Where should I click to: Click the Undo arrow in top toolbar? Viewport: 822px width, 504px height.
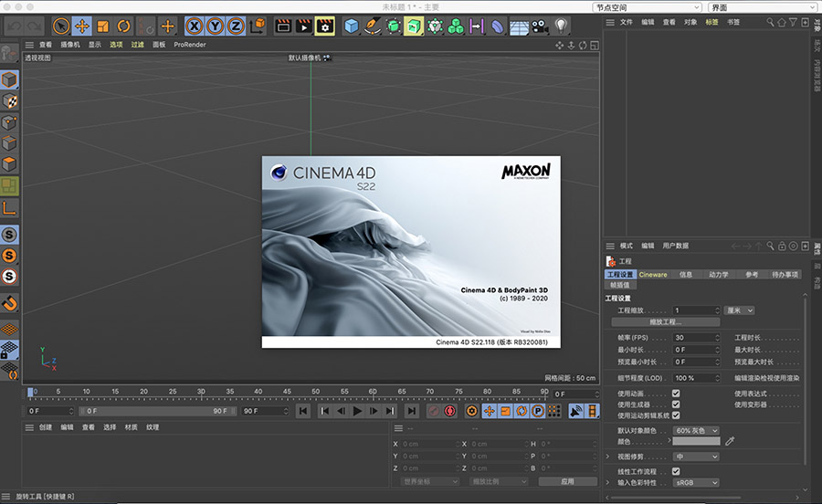14,26
